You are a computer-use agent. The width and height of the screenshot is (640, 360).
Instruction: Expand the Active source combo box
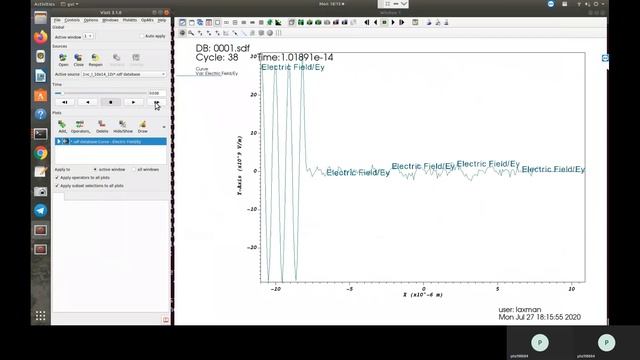[124, 74]
